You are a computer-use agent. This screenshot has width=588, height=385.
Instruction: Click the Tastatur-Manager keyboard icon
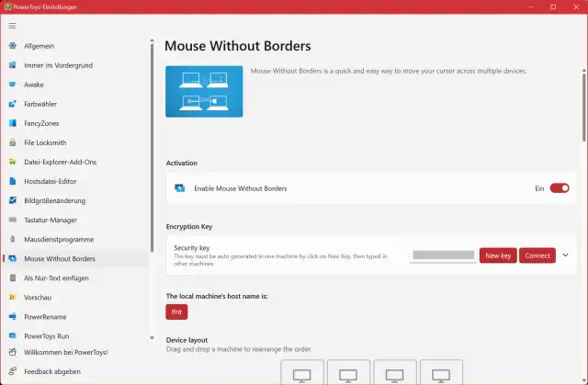(x=12, y=220)
